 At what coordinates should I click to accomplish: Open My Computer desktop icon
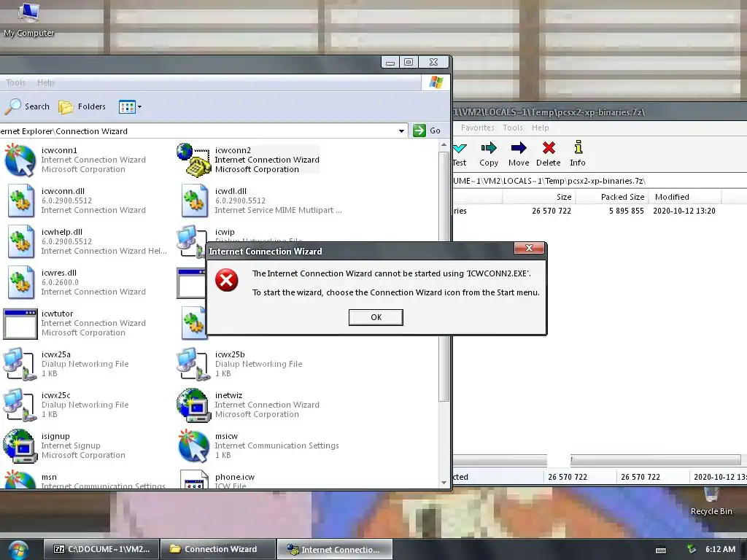[28, 19]
